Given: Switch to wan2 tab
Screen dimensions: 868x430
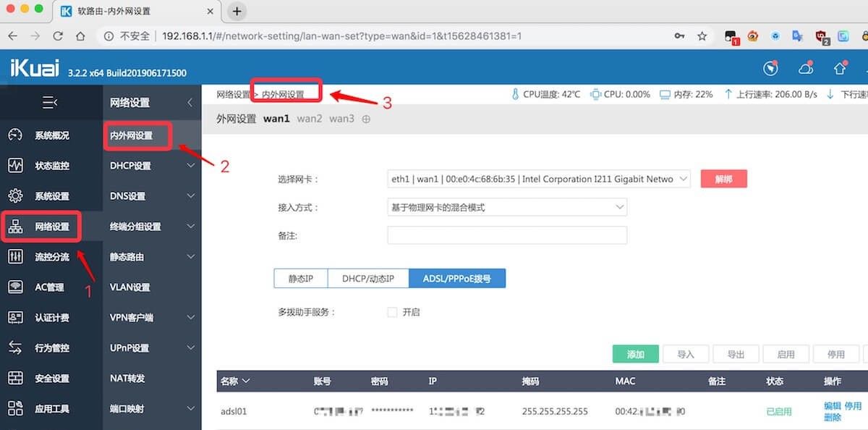Looking at the screenshot, I should point(310,119).
